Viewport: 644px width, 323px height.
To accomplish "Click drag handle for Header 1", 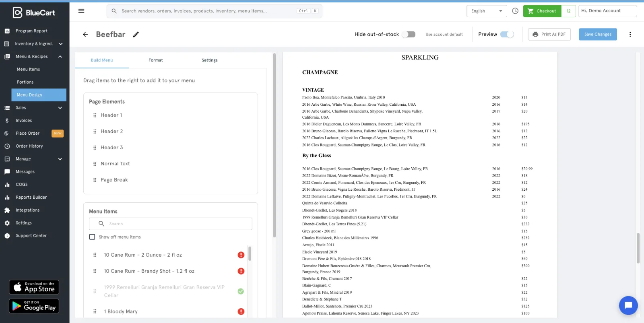I will (95, 115).
